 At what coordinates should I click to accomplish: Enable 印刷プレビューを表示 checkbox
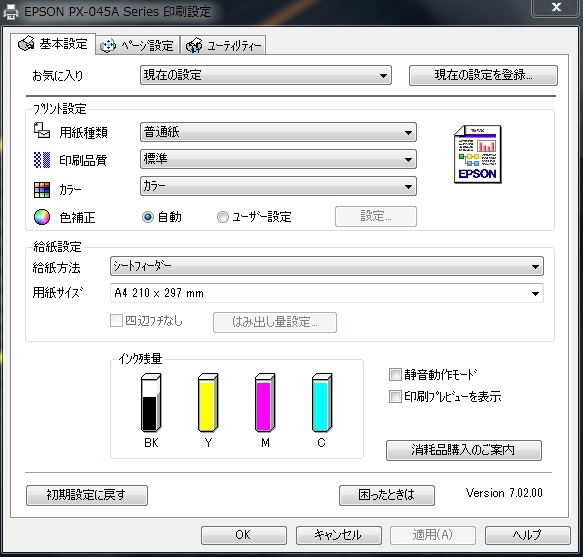[395, 396]
